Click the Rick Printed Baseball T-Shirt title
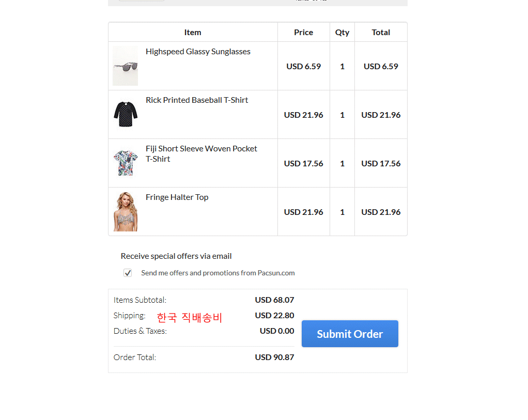Viewport: 528px width, 420px height. pyautogui.click(x=197, y=100)
